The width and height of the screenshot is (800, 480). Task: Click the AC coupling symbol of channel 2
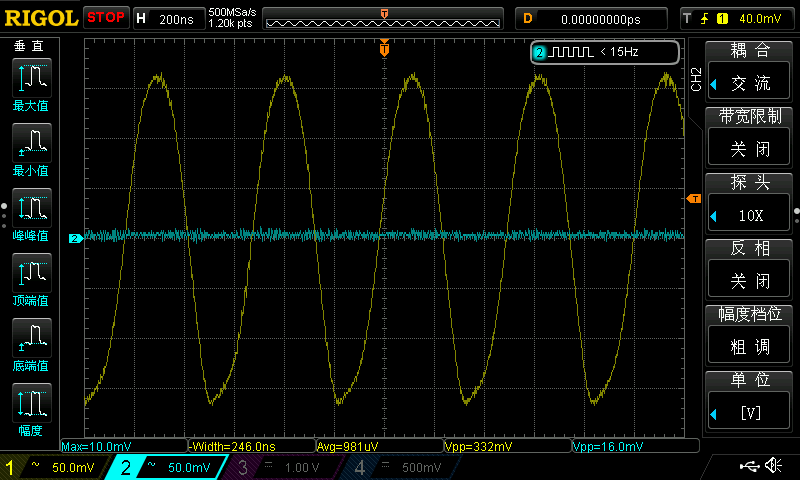[x=152, y=465]
